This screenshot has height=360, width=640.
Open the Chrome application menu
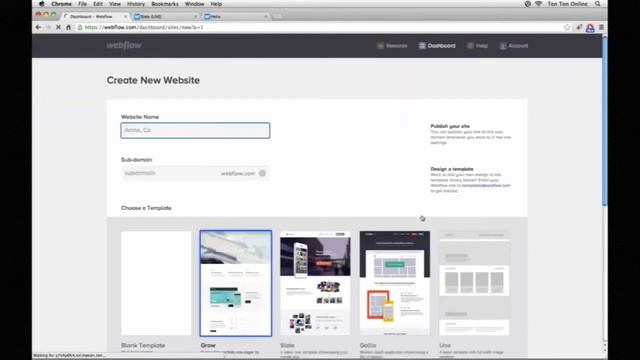tap(61, 4)
